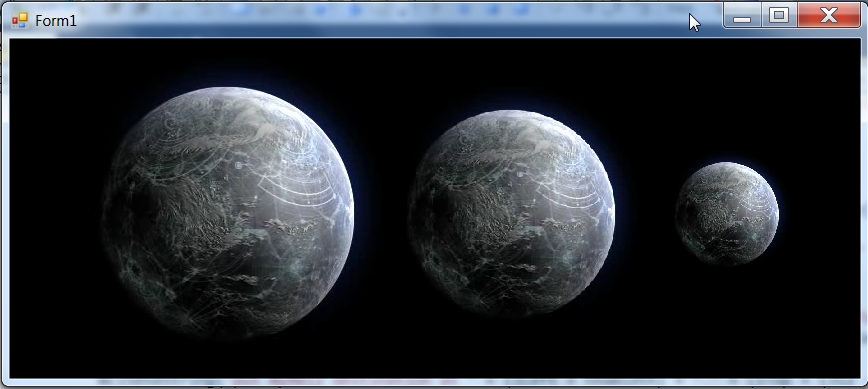Screen dimensions: 868x389
Task: Minimize the Form1 window
Action: coord(742,15)
